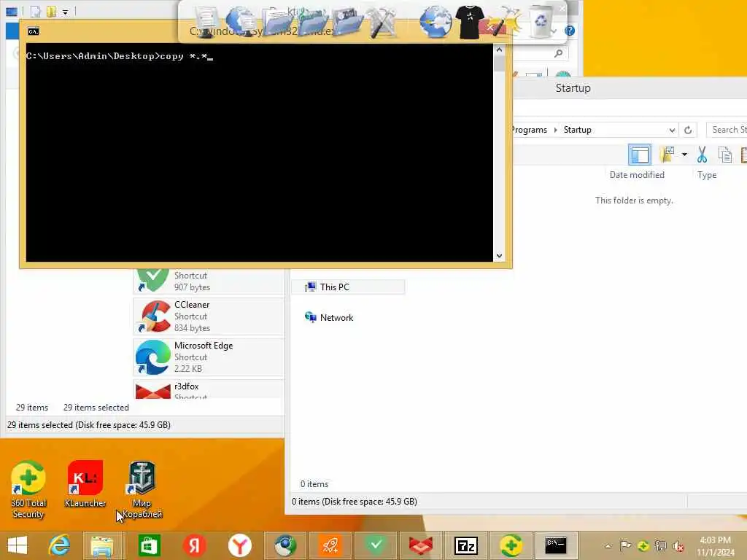The width and height of the screenshot is (747, 560).
Task: Open File Explorer from the taskbar
Action: pos(102,545)
